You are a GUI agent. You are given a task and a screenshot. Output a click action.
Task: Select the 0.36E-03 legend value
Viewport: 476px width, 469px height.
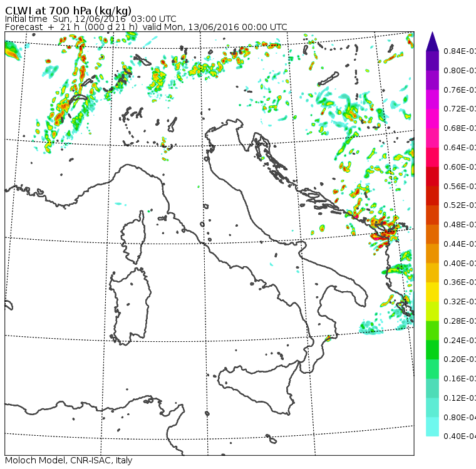pyautogui.click(x=460, y=282)
